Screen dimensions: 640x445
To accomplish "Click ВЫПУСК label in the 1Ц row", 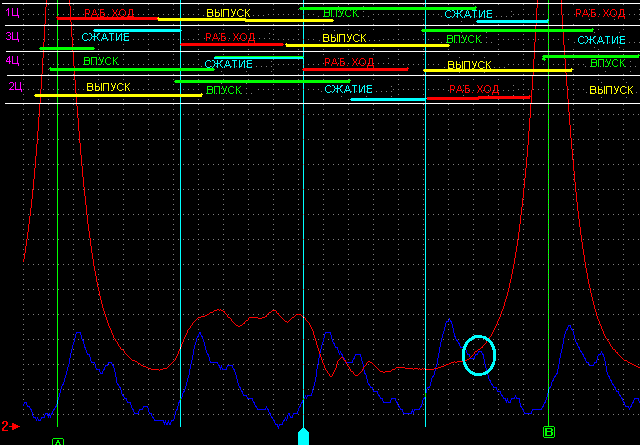I will click(x=228, y=13).
